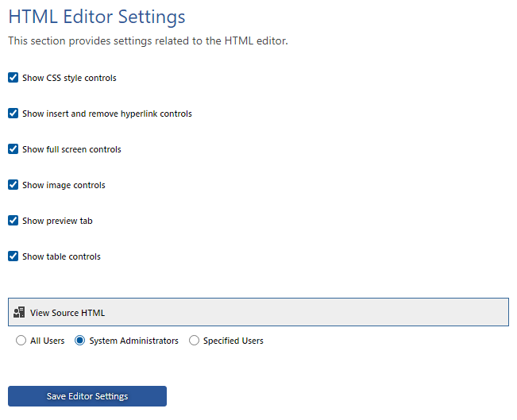
Task: Click the Show table controls label
Action: (x=61, y=256)
